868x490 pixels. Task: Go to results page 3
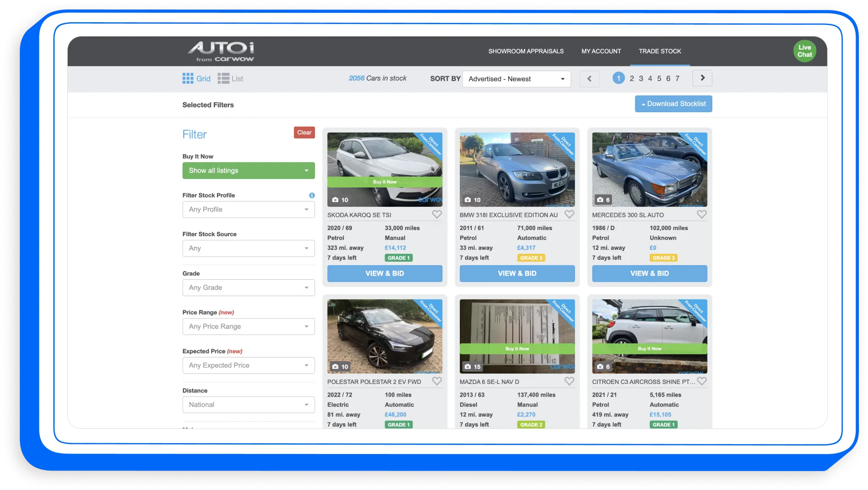tap(641, 79)
